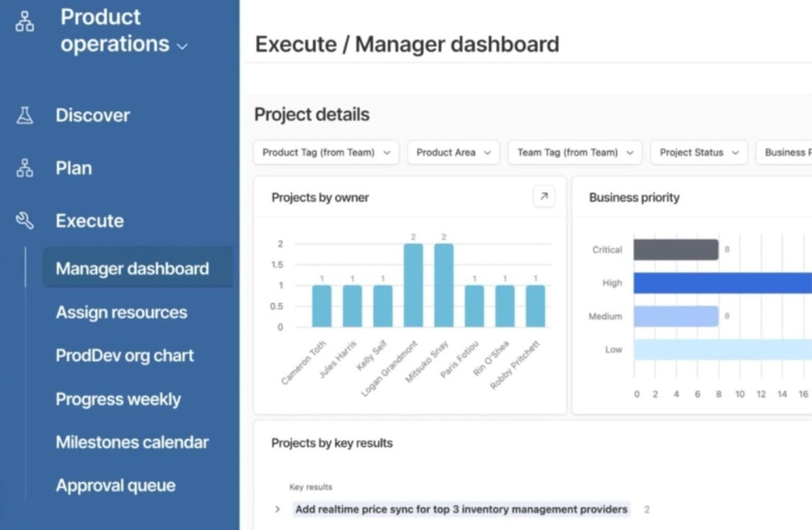
Task: Click the Discover flask icon
Action: tap(24, 116)
